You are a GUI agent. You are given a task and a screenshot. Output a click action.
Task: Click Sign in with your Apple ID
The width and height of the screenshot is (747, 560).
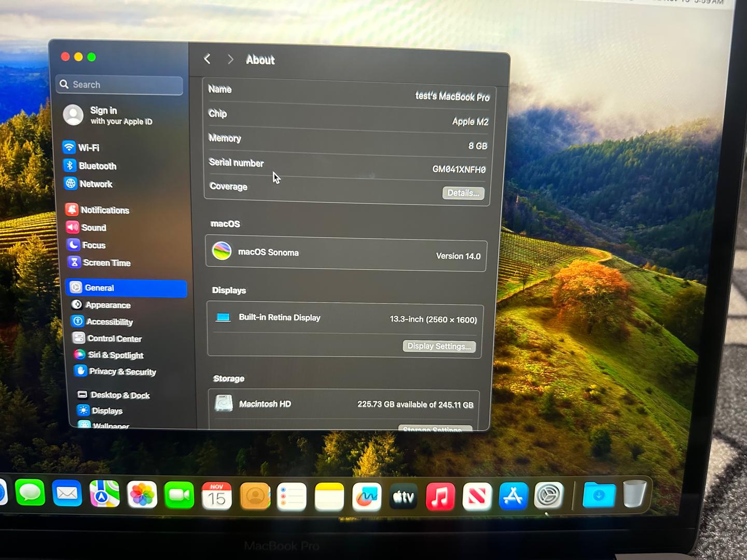click(108, 115)
